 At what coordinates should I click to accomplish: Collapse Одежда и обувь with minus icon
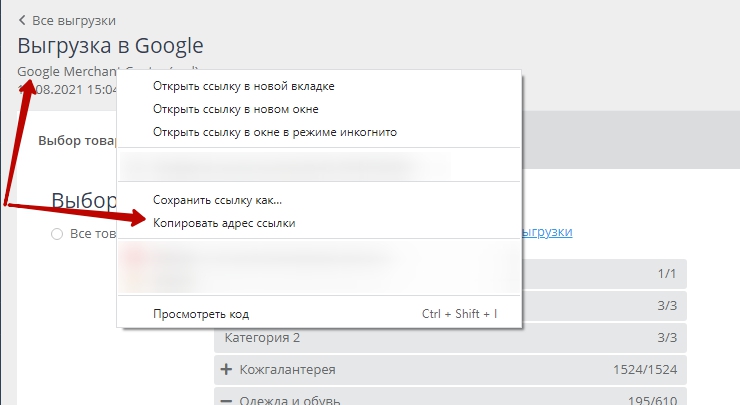(225, 400)
